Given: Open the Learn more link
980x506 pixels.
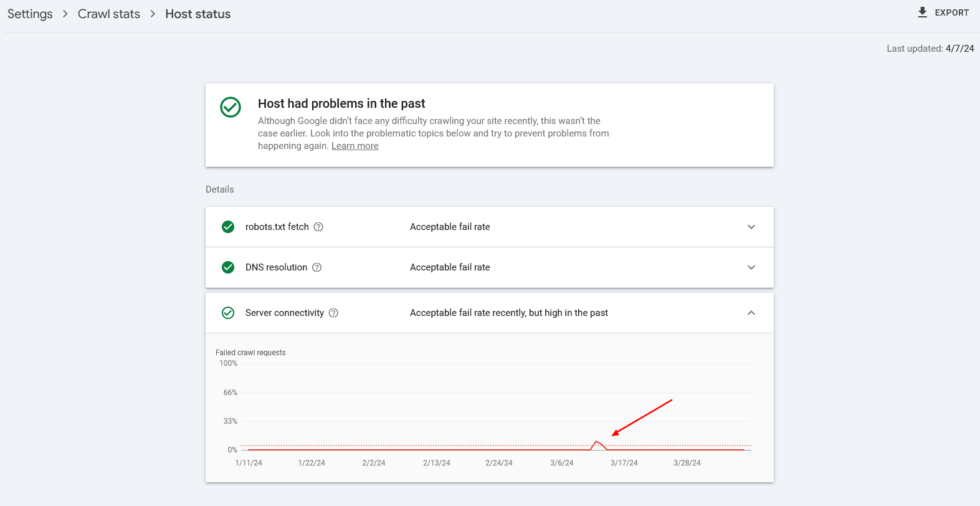Looking at the screenshot, I should click(354, 146).
